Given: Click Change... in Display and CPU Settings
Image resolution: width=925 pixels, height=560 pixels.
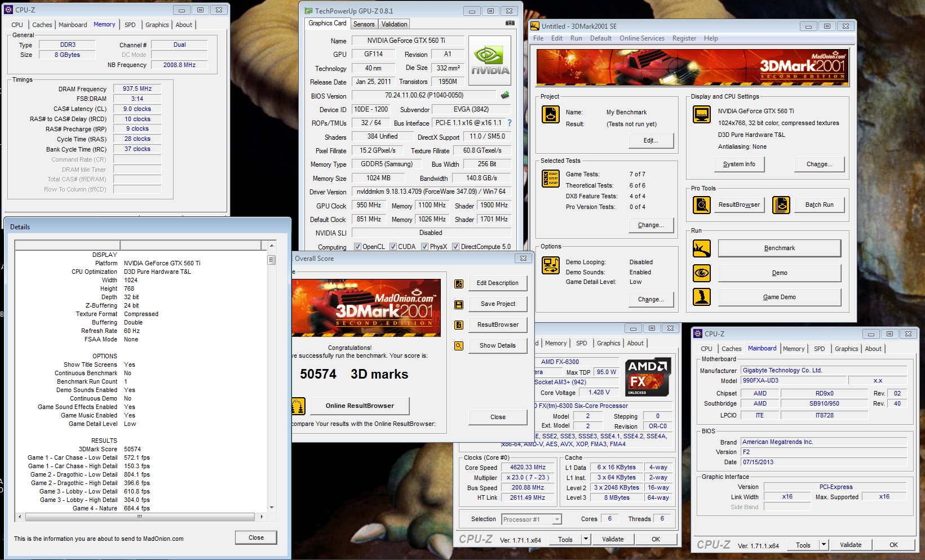Looking at the screenshot, I should tap(820, 165).
